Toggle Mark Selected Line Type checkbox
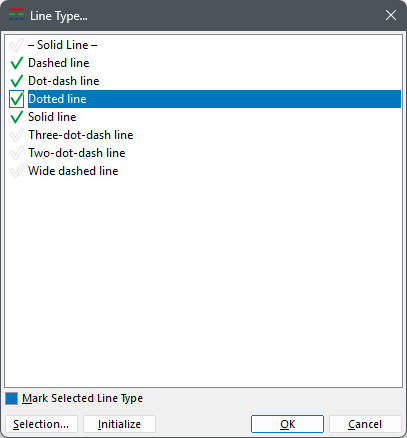Viewport: 407px width, 438px height. pyautogui.click(x=11, y=398)
